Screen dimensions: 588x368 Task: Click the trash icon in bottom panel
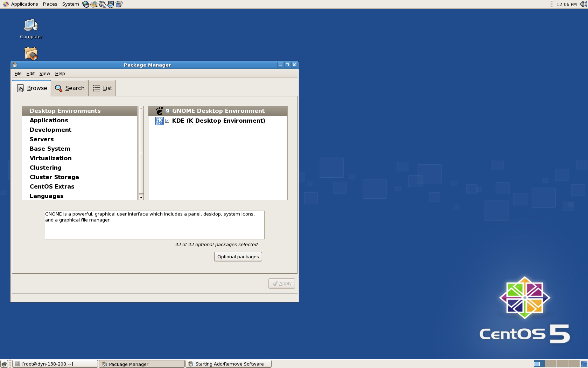coord(584,364)
